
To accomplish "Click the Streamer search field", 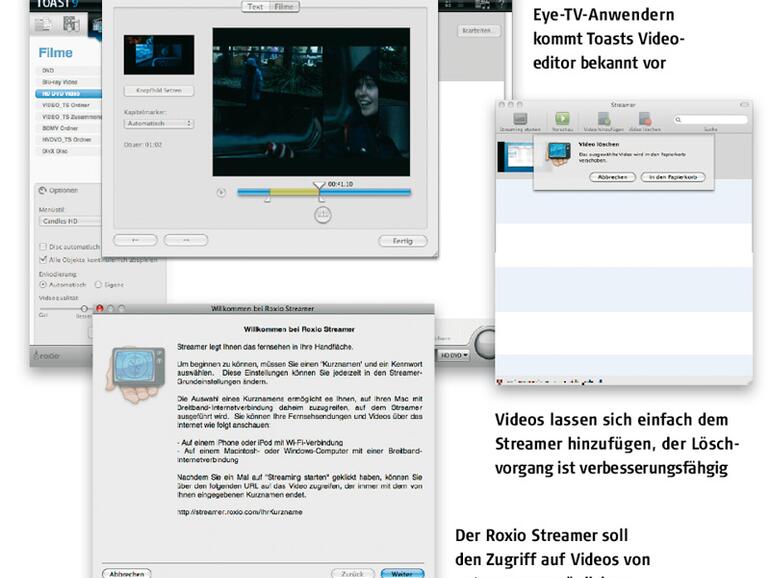I will point(711,120).
